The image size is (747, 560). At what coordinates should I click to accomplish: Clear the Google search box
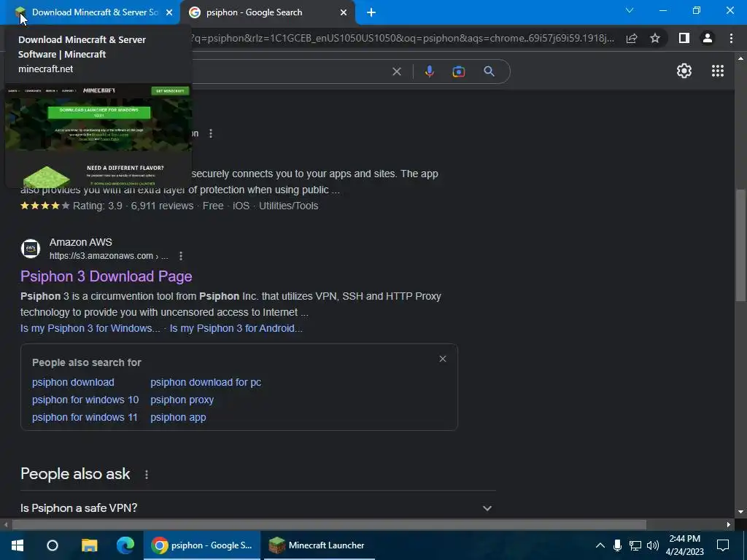click(x=396, y=71)
